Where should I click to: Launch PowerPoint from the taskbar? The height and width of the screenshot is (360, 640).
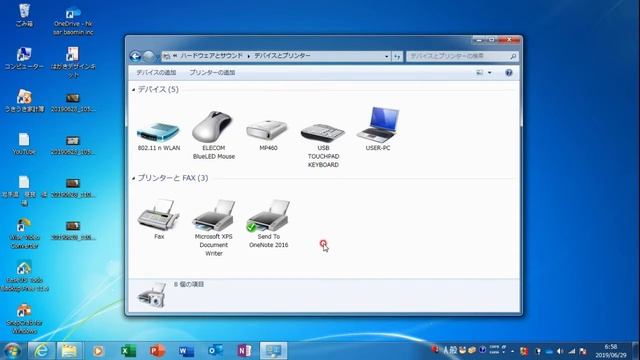[x=157, y=351]
